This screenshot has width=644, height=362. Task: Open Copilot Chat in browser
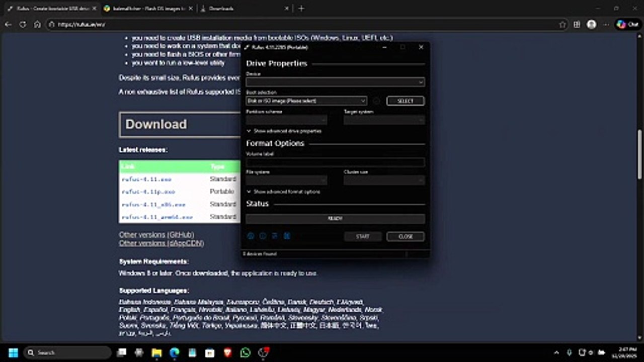coord(627,24)
